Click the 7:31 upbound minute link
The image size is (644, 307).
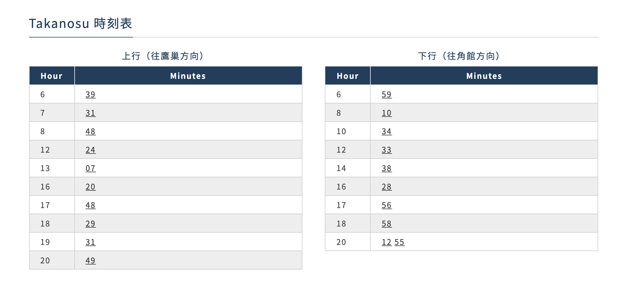pos(91,113)
